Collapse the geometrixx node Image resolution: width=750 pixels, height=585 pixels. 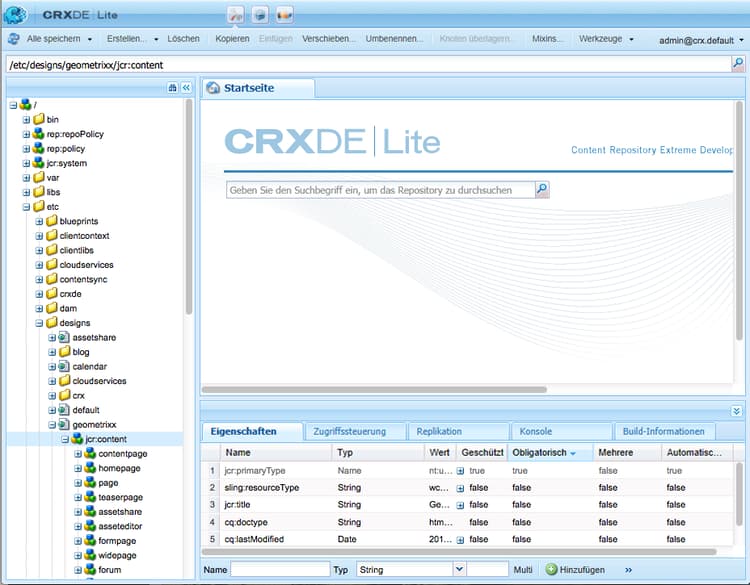point(52,425)
